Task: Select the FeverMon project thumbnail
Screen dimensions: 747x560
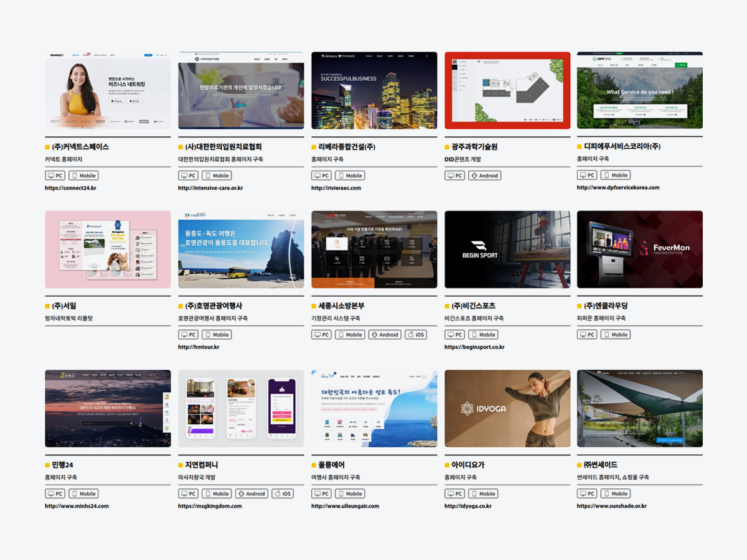Action: pos(639,249)
